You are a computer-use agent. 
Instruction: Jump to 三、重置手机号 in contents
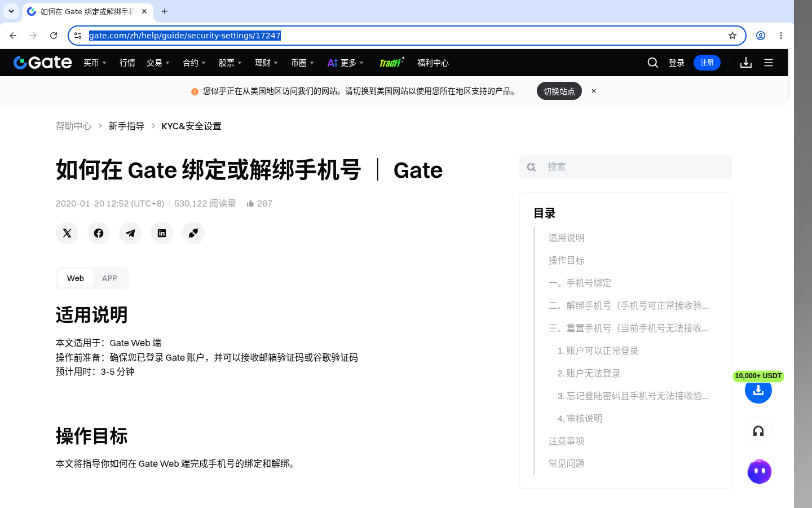pos(628,328)
